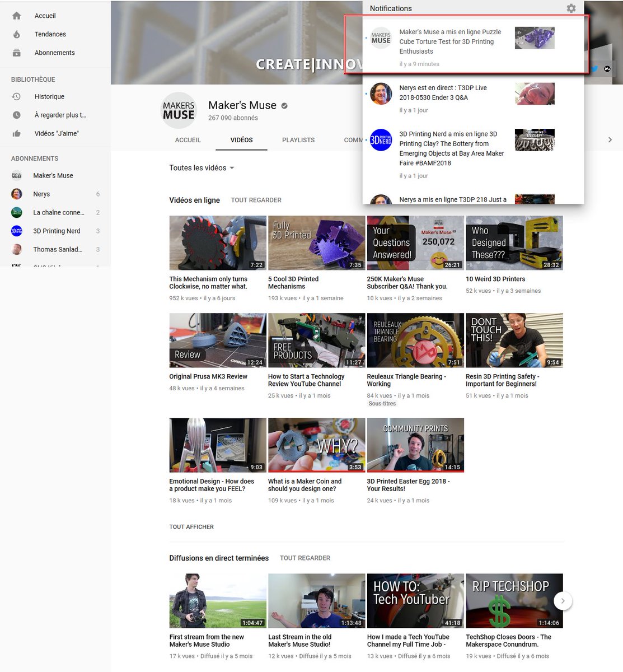Click How to Start a Technology Review title
Screen dimensions: 623x672
[306, 380]
